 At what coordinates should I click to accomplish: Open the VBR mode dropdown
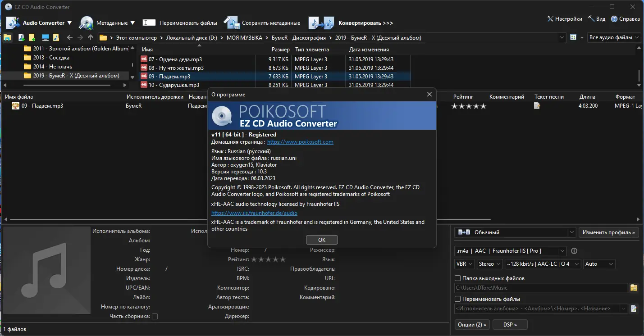point(465,264)
